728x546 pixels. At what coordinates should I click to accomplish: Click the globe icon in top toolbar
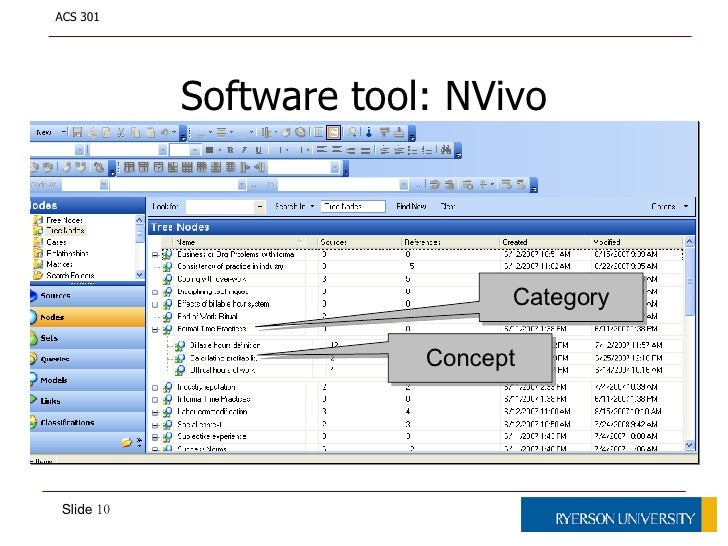coord(300,133)
